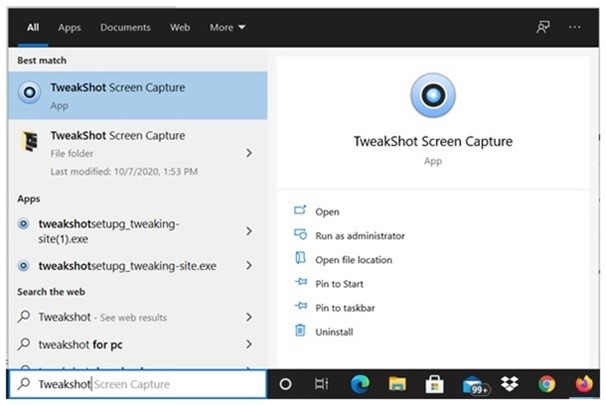The width and height of the screenshot is (606, 405).
Task: Open Task View on the taskbar
Action: pyautogui.click(x=321, y=384)
